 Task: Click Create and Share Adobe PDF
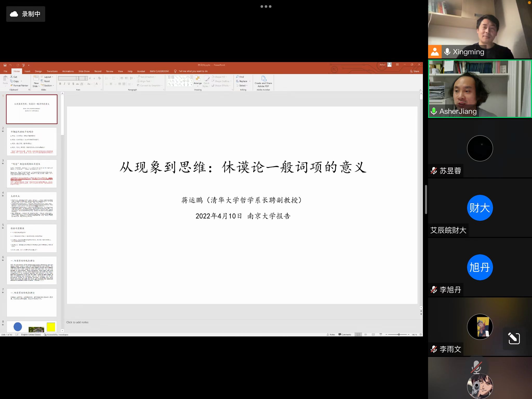pyautogui.click(x=263, y=81)
